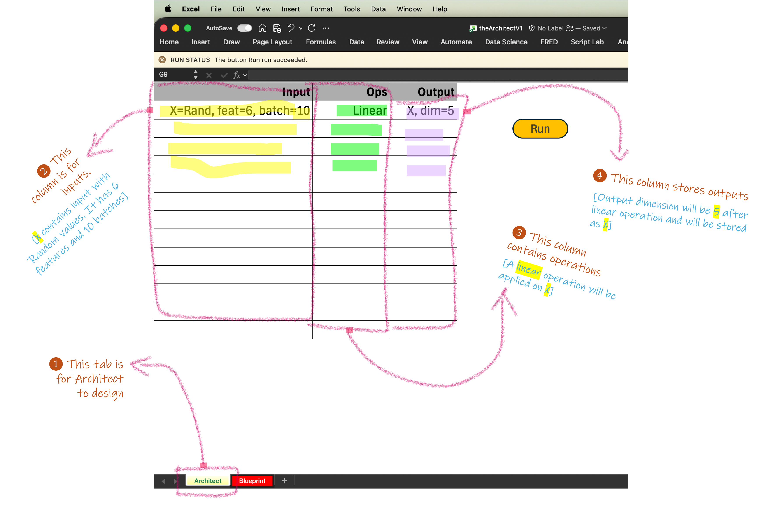Viewport: 761px width, 532px height.
Task: Click the Insert Function fx icon
Action: click(237, 75)
